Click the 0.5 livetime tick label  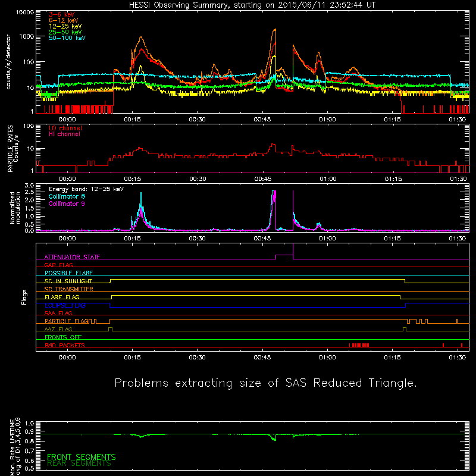pyautogui.click(x=29, y=468)
